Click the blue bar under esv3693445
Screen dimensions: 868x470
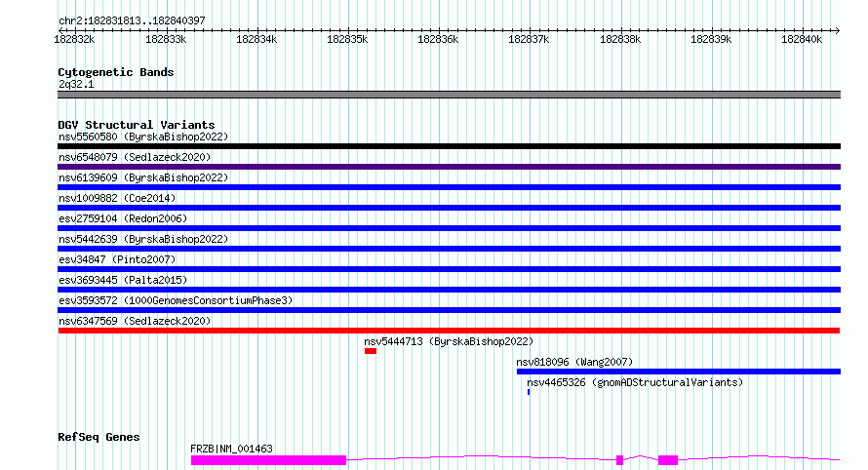449,290
